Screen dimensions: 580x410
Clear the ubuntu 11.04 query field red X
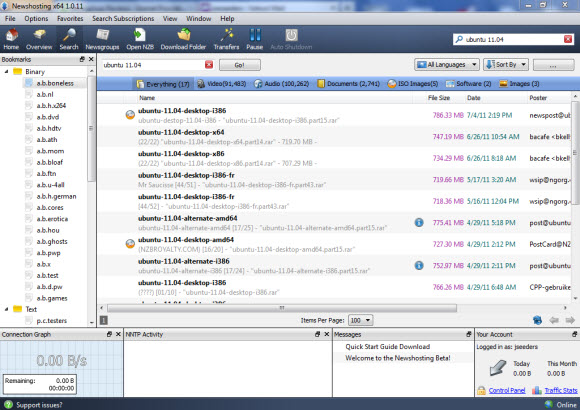coord(209,65)
